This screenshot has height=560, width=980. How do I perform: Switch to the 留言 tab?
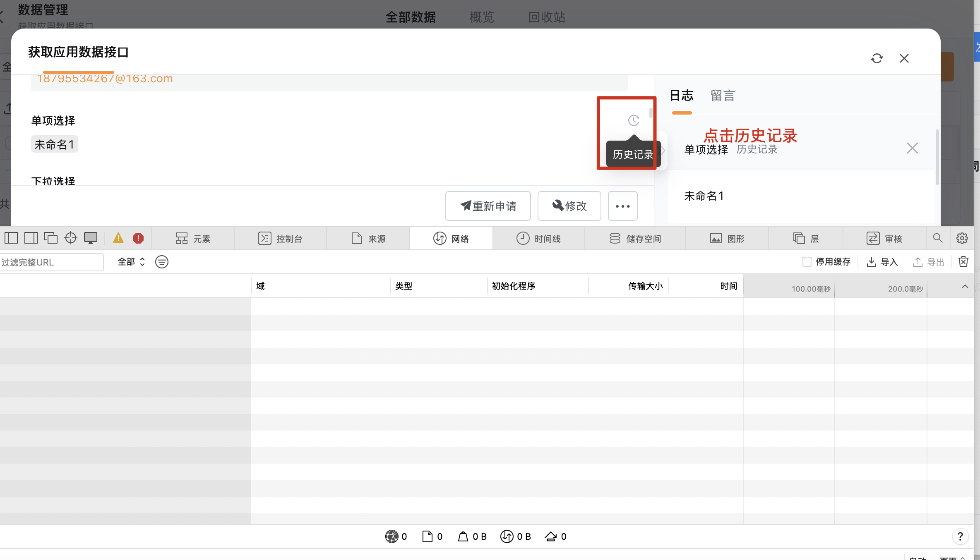point(723,96)
